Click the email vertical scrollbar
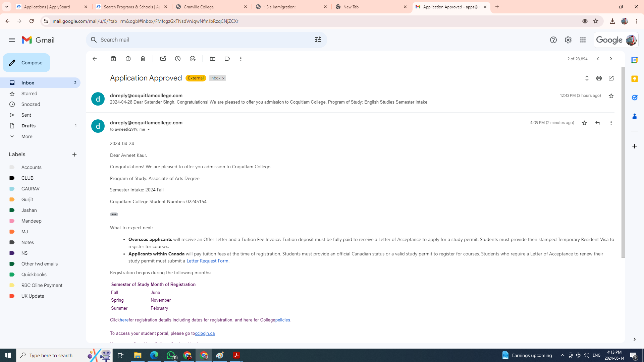Image resolution: width=644 pixels, height=362 pixels. [623, 162]
